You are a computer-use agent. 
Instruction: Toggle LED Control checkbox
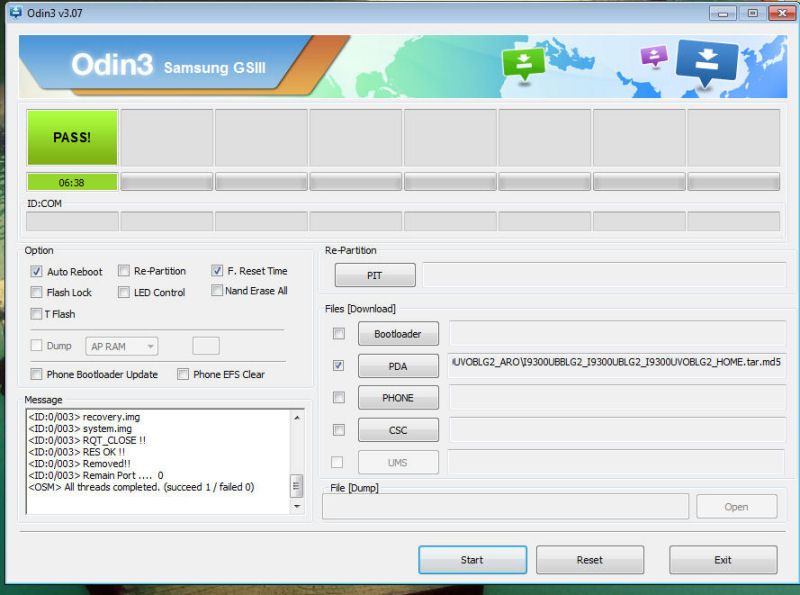pos(123,292)
